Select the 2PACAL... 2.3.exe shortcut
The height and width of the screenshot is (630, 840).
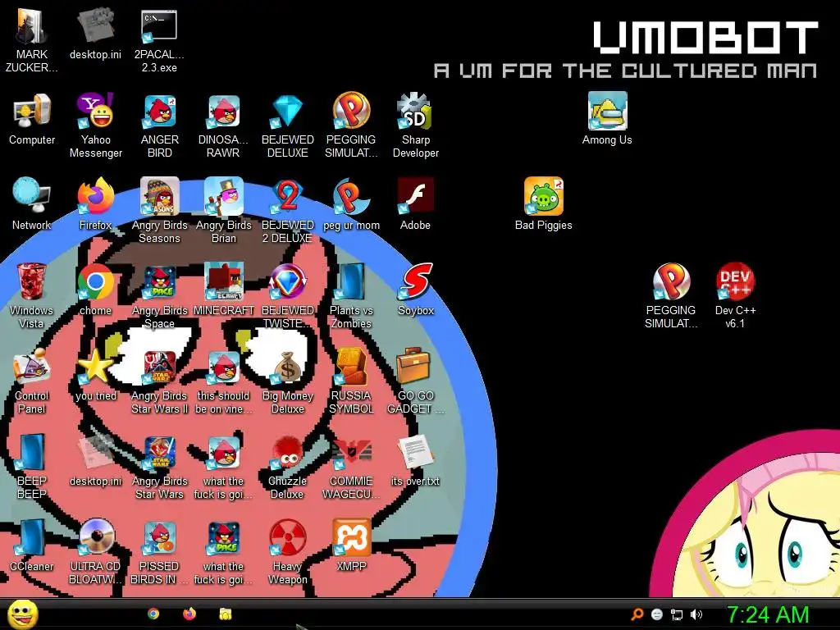click(159, 27)
